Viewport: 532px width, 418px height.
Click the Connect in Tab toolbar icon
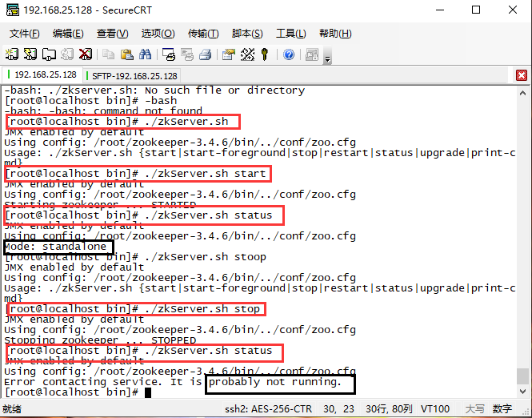[49, 54]
